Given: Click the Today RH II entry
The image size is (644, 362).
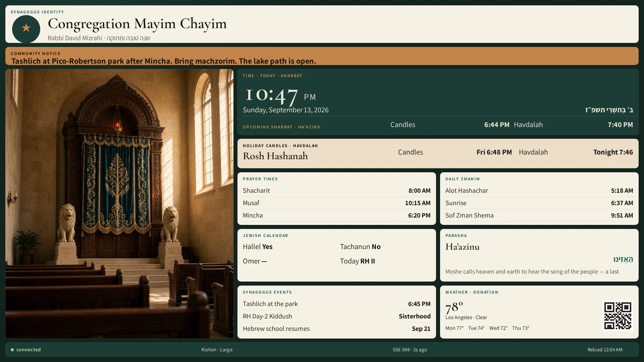Looking at the screenshot, I should pyautogui.click(x=358, y=261).
